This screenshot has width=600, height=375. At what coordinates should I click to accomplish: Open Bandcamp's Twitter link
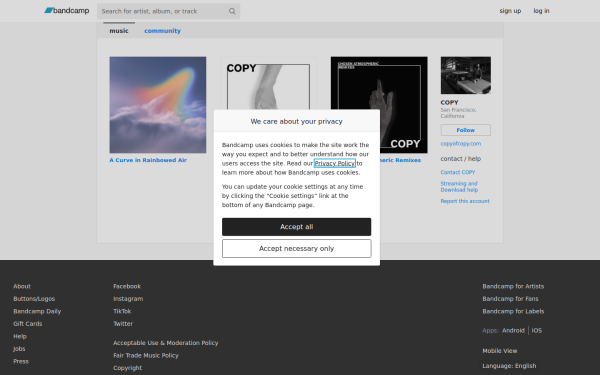[123, 324]
